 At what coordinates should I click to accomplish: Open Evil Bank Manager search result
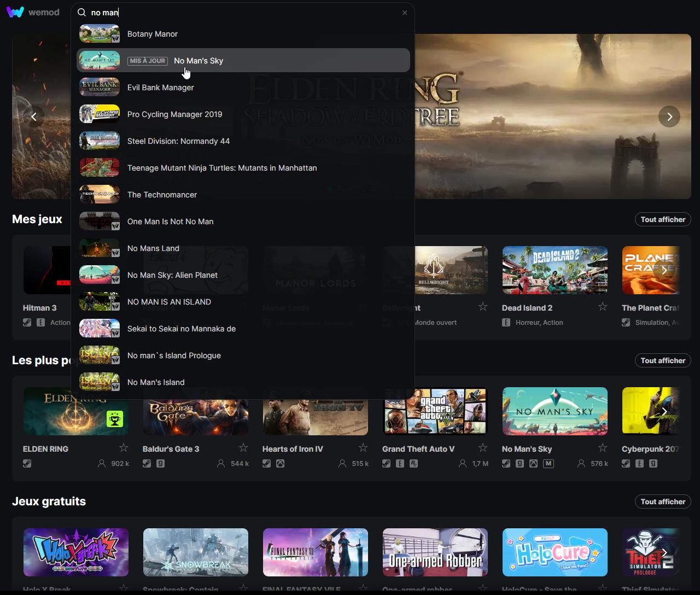[x=161, y=87]
